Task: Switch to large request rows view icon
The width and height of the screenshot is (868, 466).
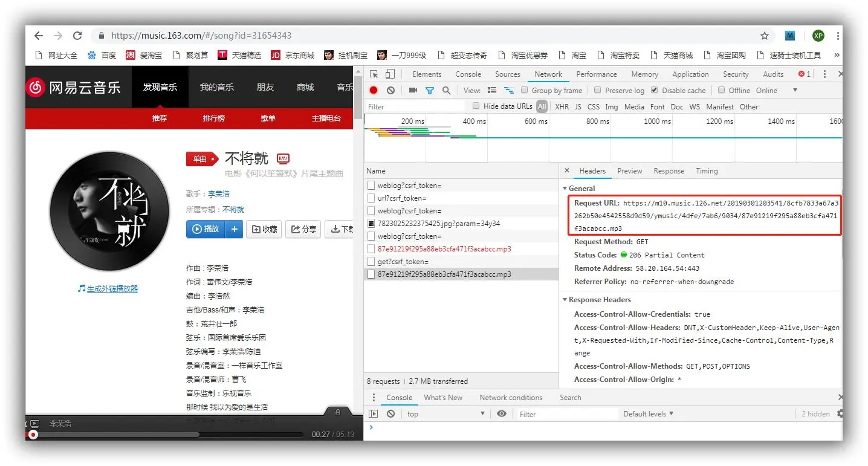Action: click(492, 90)
